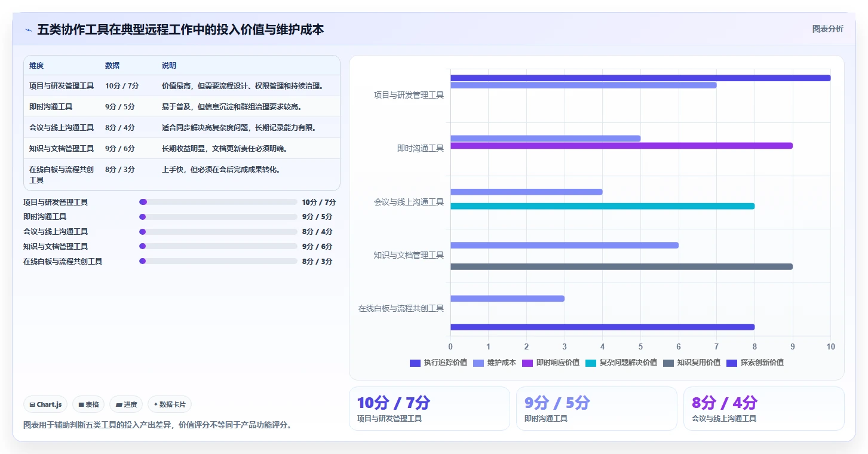Viewport: 868px width, 454px height.
Task: Click the 表格 chip
Action: point(88,404)
